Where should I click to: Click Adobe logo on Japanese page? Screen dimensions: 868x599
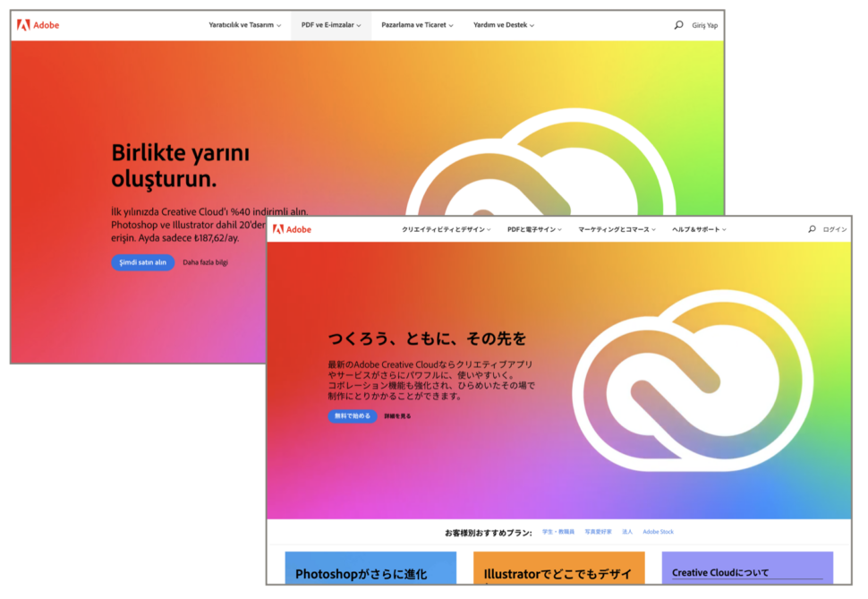click(292, 229)
